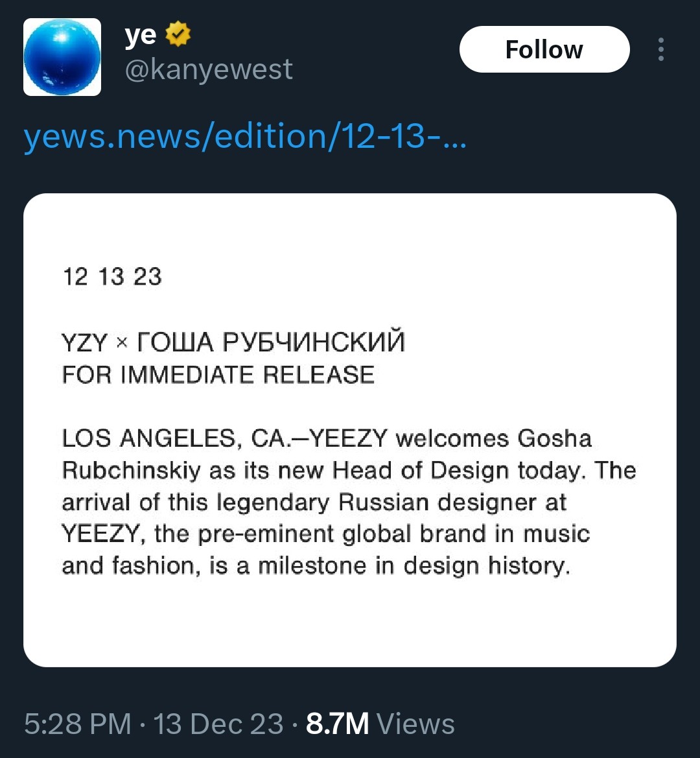Click the "12 13 23" date in the image
The image size is (700, 758).
(x=112, y=276)
